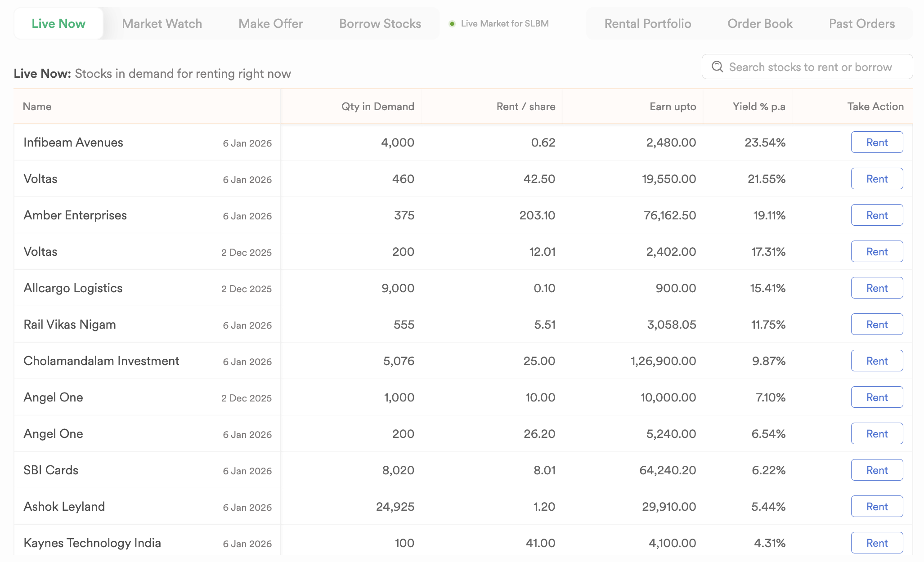Rent Cholamandalam Investment shares
The width and height of the screenshot is (924, 562).
click(876, 361)
